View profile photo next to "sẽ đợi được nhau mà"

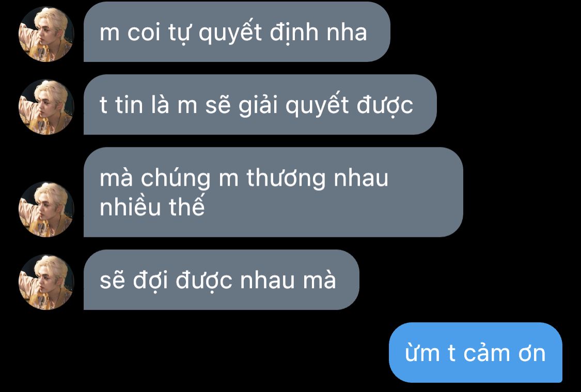click(x=46, y=282)
